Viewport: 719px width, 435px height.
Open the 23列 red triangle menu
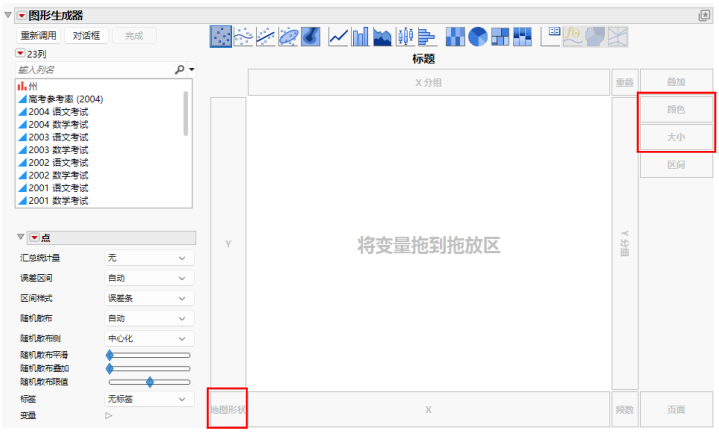(20, 53)
